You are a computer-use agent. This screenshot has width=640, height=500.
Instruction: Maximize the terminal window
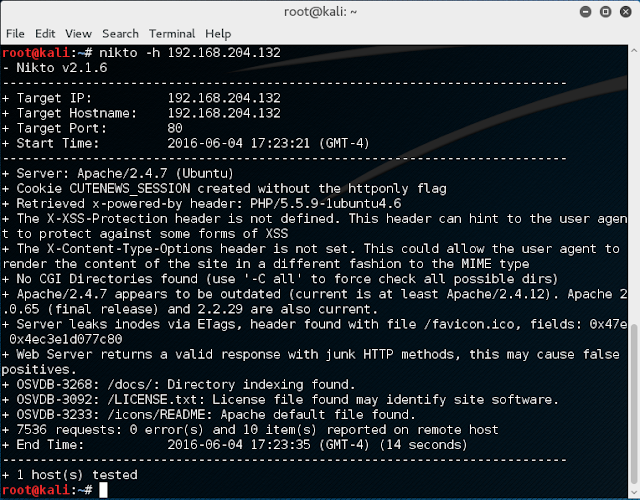[x=605, y=12]
